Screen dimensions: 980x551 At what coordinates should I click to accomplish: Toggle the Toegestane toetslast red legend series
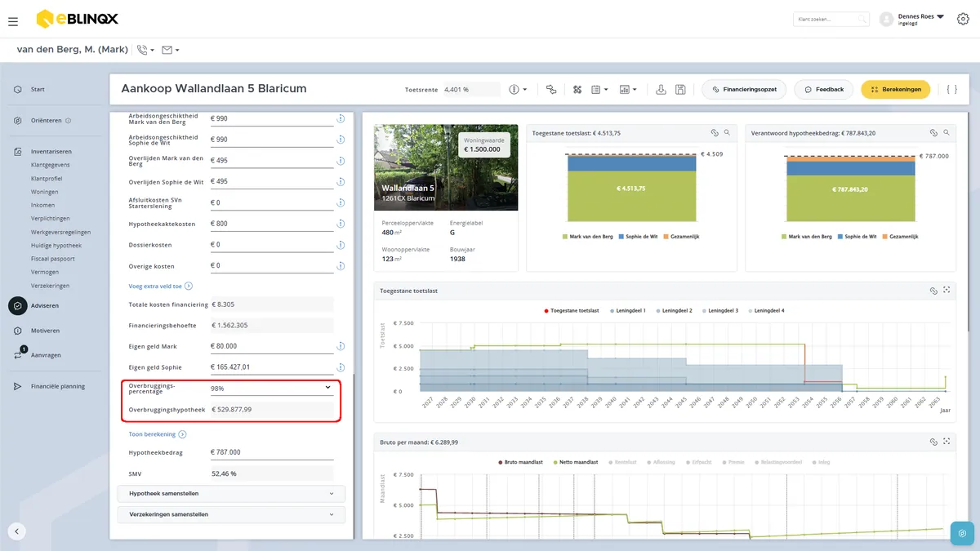coord(572,311)
